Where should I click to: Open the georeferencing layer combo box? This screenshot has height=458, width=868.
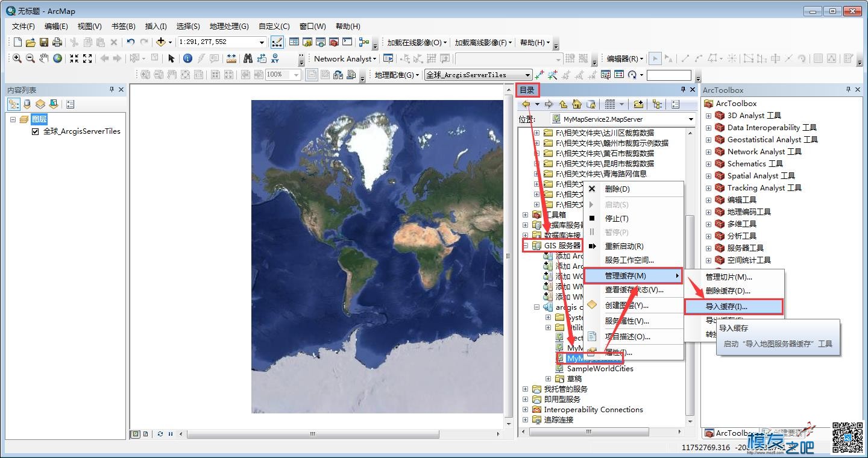[x=478, y=75]
